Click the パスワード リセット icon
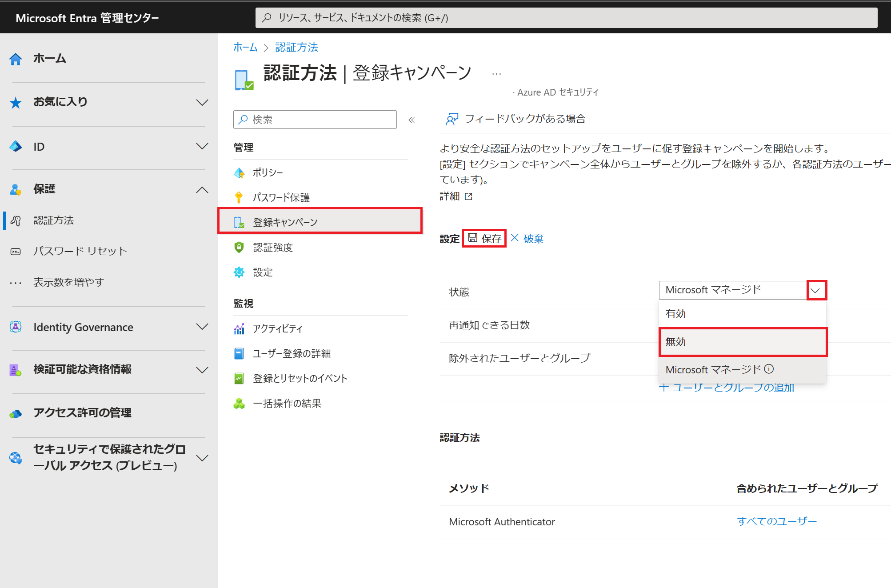The image size is (891, 588). point(16,252)
